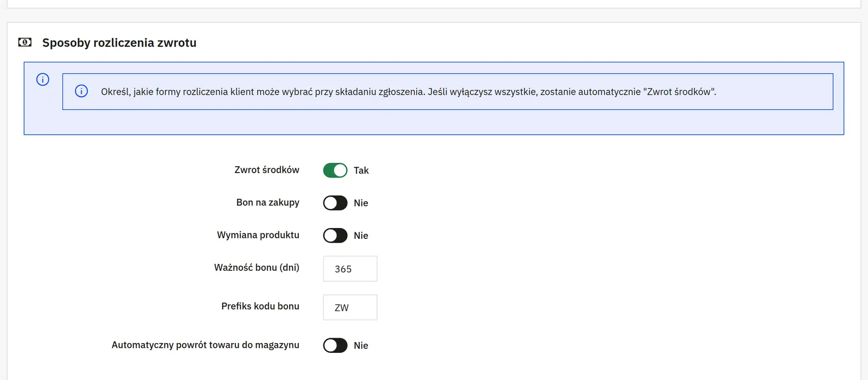Click the info message about formy rozliczenia
The width and height of the screenshot is (868, 380).
[409, 92]
